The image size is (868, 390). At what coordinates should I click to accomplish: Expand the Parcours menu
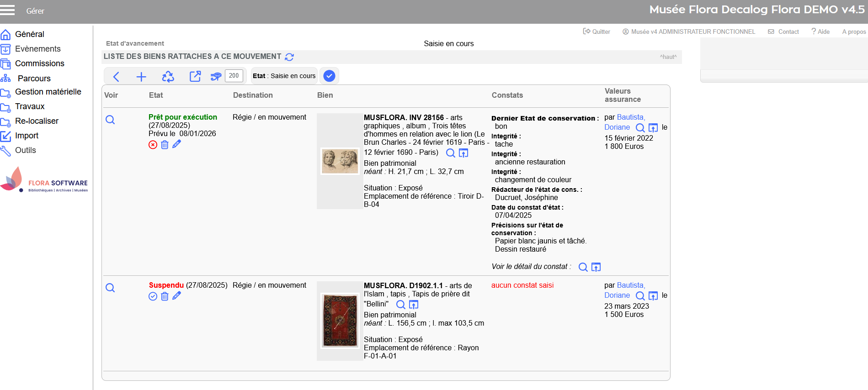click(x=34, y=79)
